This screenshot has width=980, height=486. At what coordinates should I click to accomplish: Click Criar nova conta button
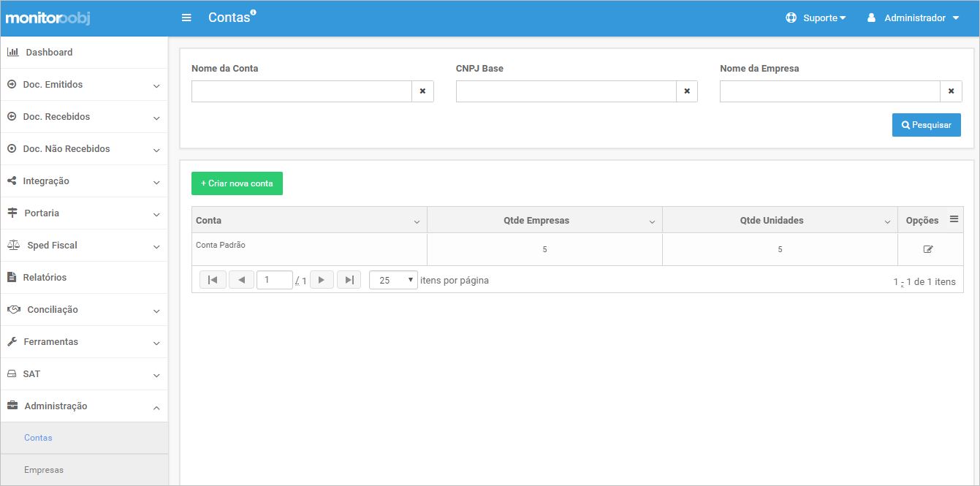click(x=237, y=183)
